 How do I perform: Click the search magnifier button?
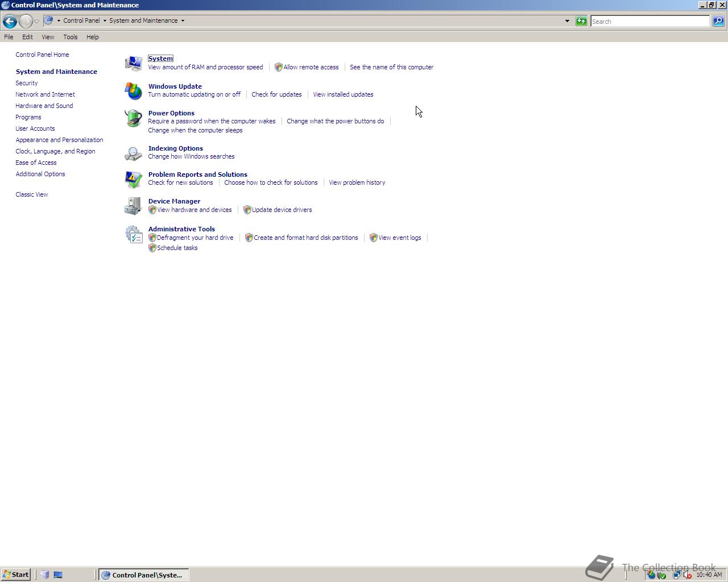[x=718, y=21]
